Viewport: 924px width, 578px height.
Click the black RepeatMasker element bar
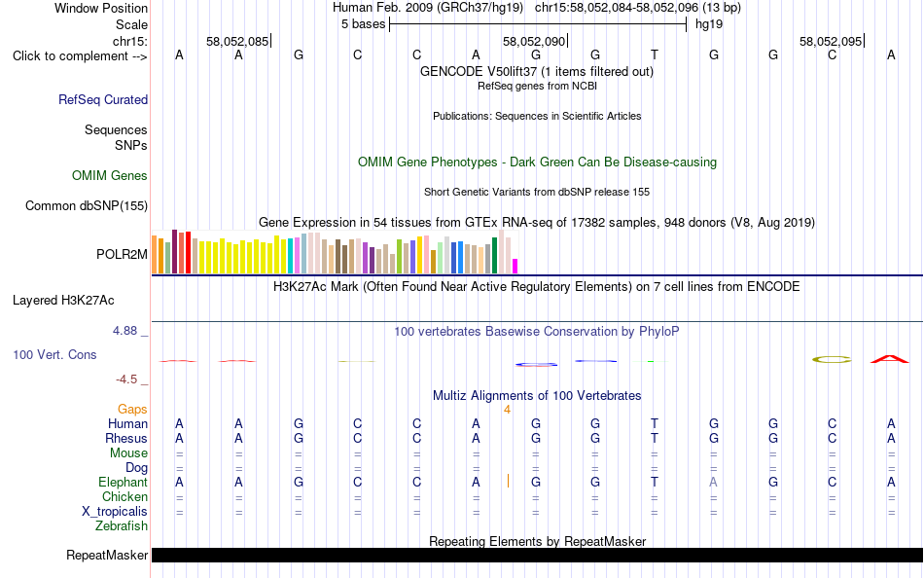[x=538, y=555]
